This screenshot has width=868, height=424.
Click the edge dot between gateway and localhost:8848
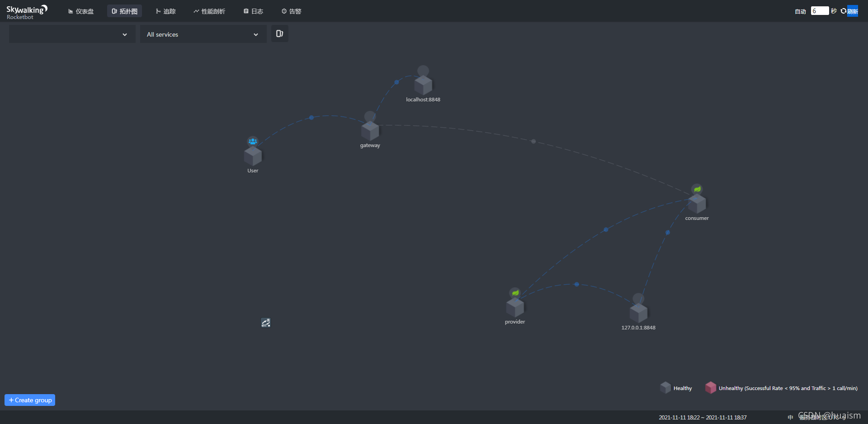[396, 82]
